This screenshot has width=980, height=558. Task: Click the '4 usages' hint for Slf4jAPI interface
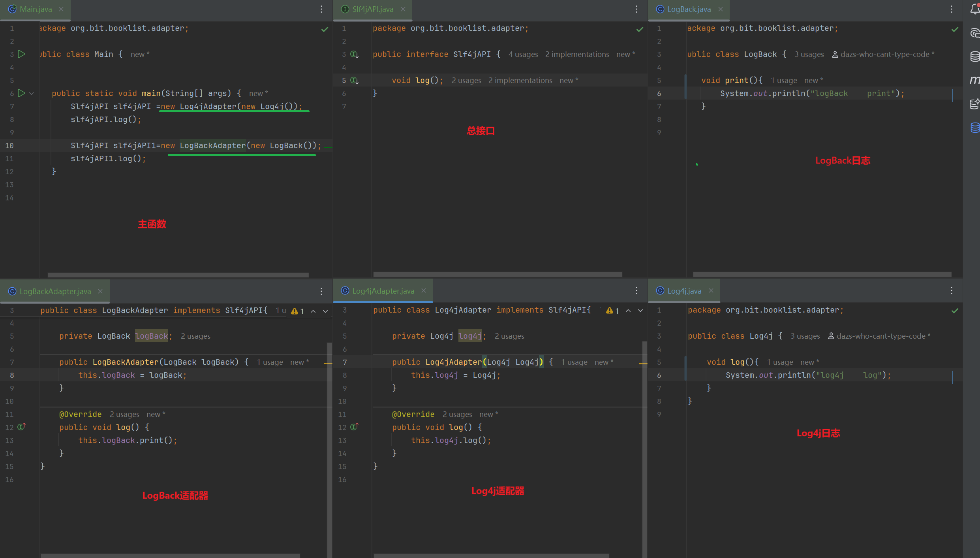click(523, 55)
